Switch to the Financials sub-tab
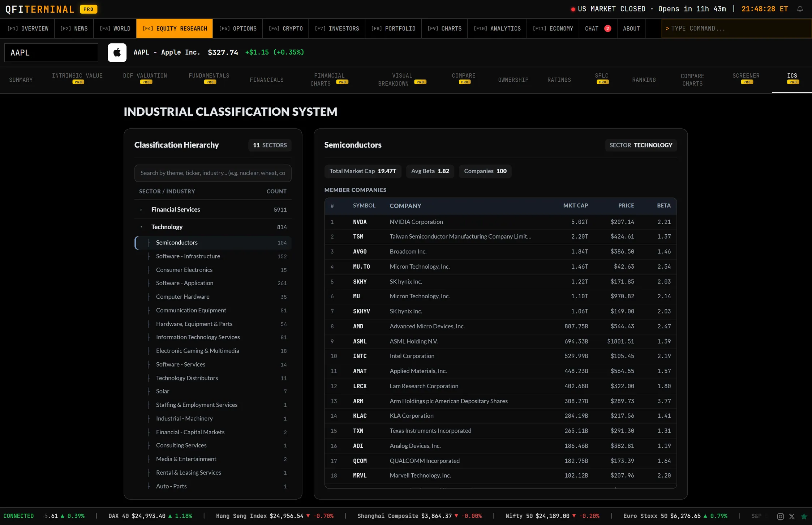Screen dimensions: 812x525 267,80
